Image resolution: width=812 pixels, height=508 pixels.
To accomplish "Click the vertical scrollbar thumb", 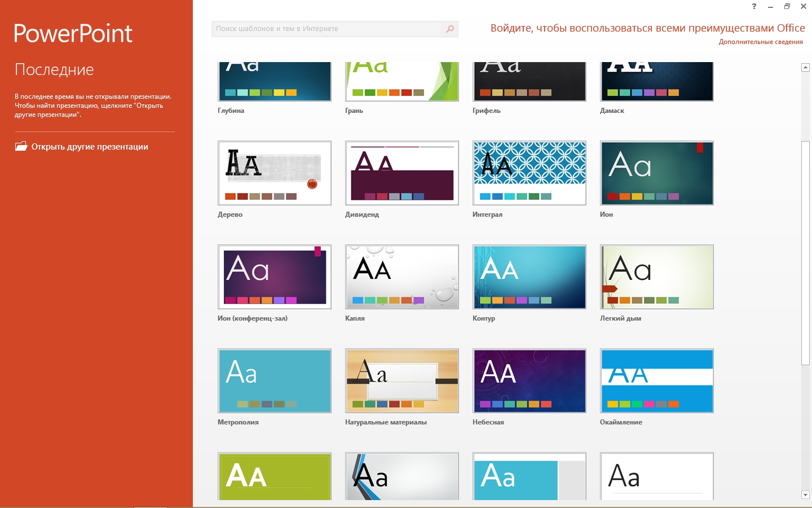I will [805, 253].
